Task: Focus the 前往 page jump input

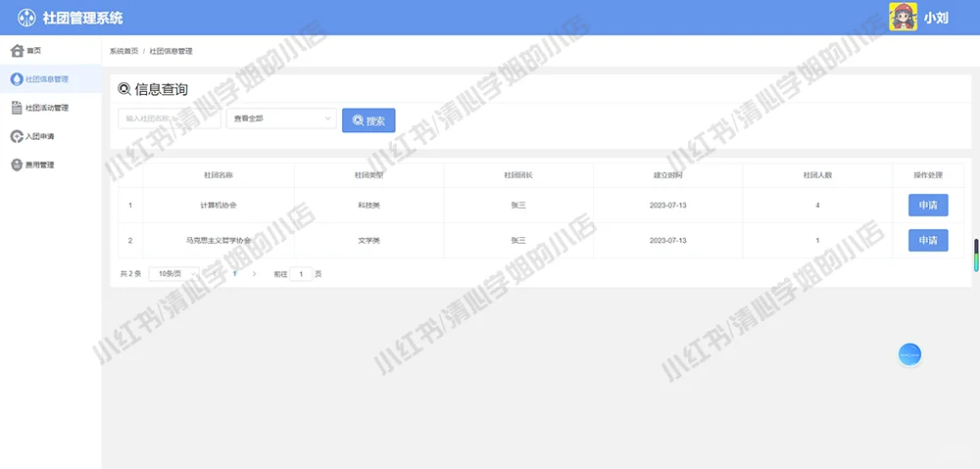Action: tap(301, 273)
